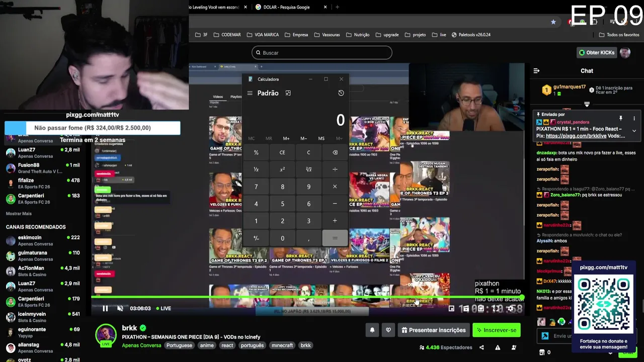
Task: Unpin the pinned chat message
Action: coord(621,119)
